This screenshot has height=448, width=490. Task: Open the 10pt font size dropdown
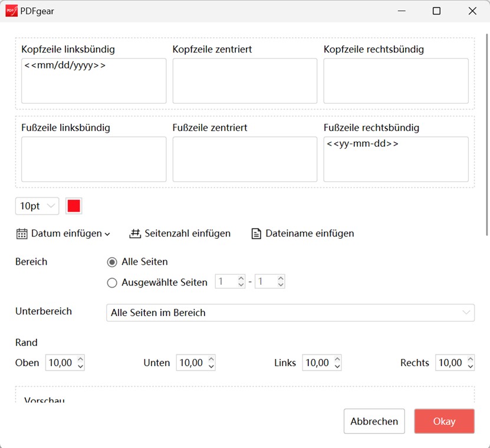pyautogui.click(x=37, y=206)
